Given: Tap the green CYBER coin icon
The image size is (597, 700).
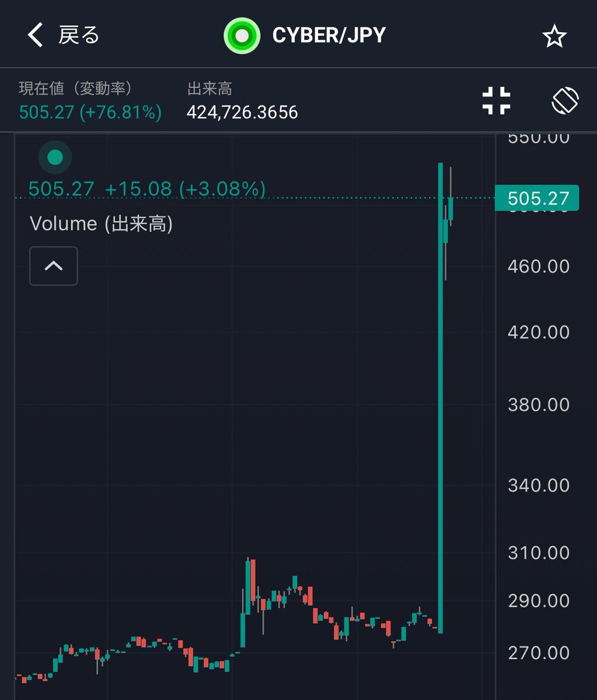Looking at the screenshot, I should [242, 36].
